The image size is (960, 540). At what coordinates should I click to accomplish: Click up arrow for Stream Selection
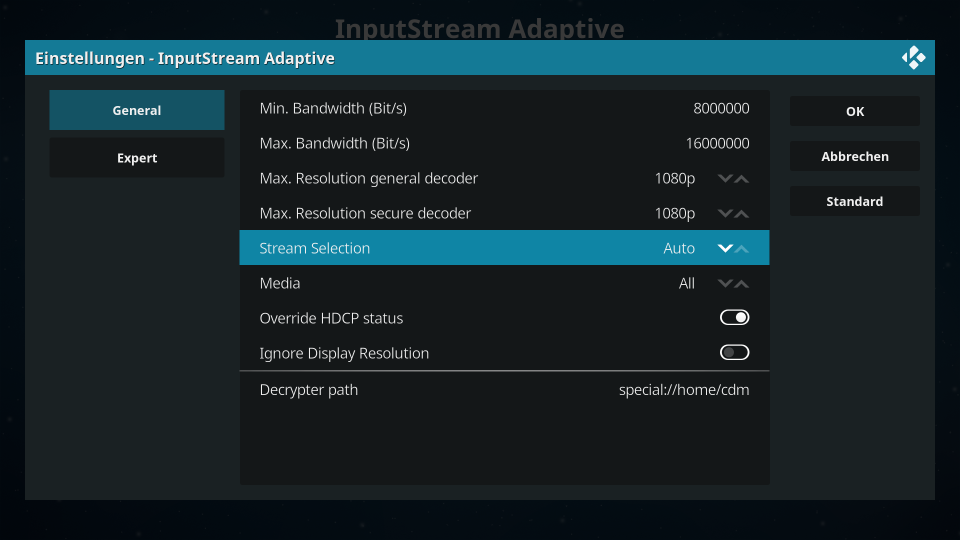click(741, 249)
